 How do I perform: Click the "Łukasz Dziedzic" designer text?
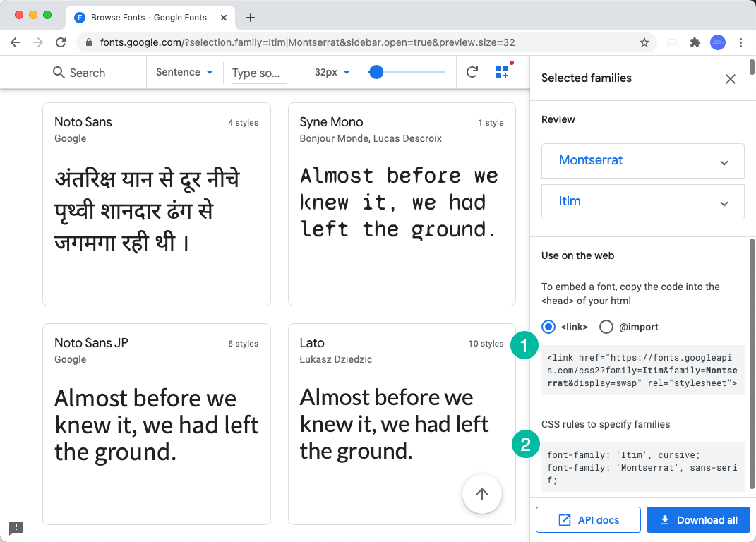pyautogui.click(x=335, y=359)
